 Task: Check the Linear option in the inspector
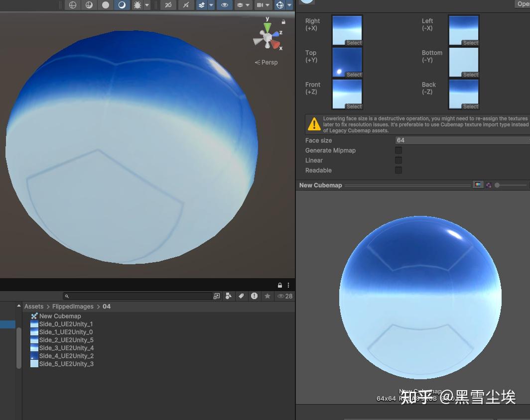tap(398, 160)
